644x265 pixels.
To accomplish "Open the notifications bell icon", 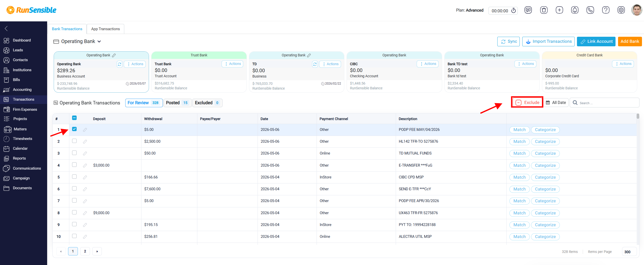I will pos(575,10).
